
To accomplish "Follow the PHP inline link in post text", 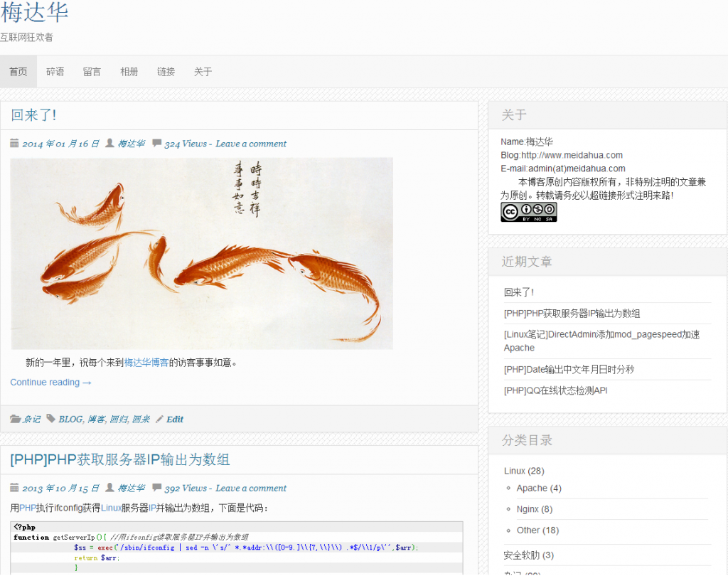I will tap(28, 508).
